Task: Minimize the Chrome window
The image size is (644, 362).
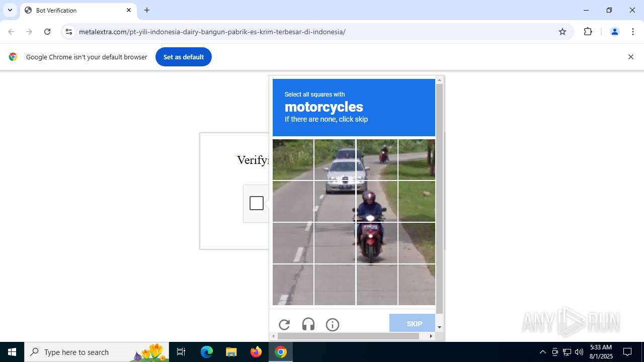Action: tap(586, 10)
